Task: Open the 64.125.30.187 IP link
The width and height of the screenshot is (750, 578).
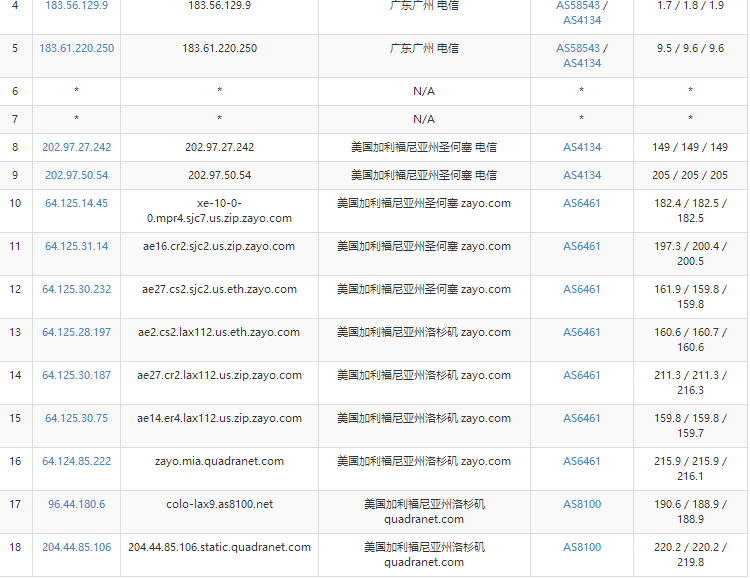Action: click(x=77, y=376)
